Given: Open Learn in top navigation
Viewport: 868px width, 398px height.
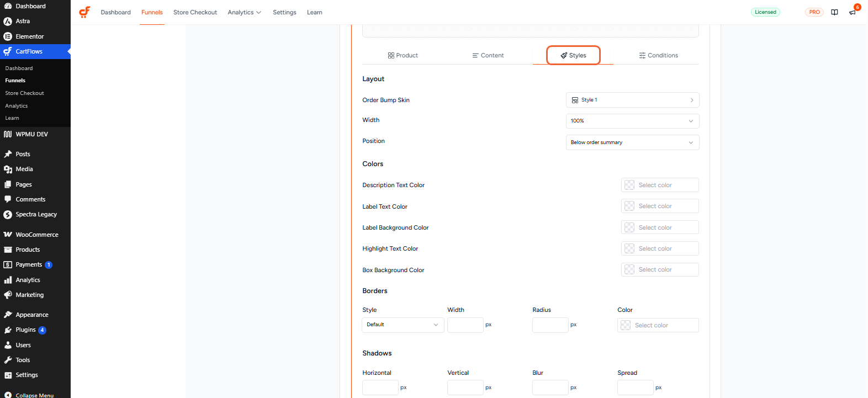Looking at the screenshot, I should tap(315, 12).
